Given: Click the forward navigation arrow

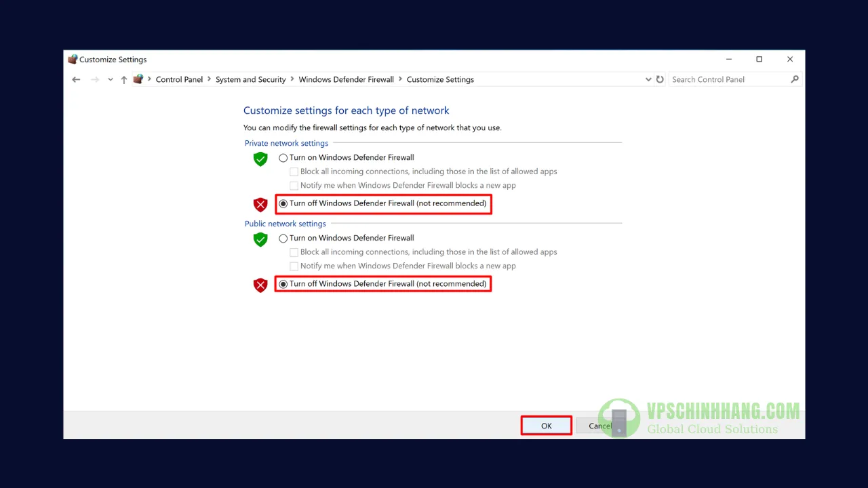Looking at the screenshot, I should [x=95, y=79].
